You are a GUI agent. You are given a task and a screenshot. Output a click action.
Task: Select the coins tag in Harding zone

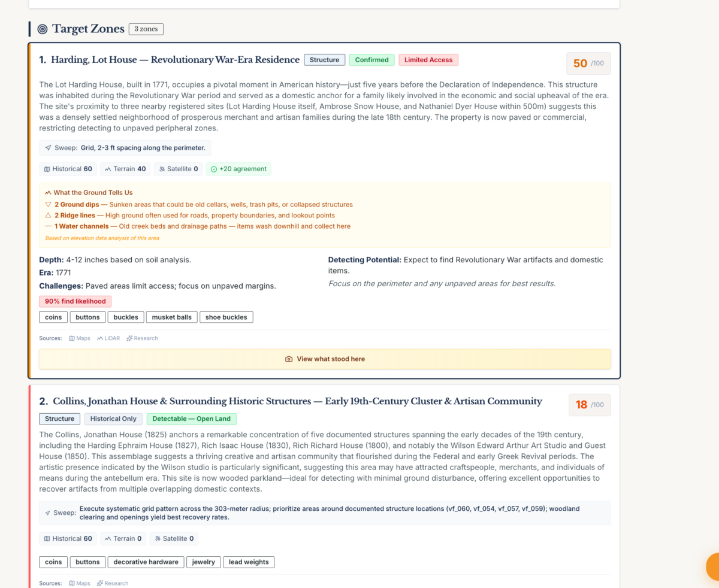click(x=53, y=317)
